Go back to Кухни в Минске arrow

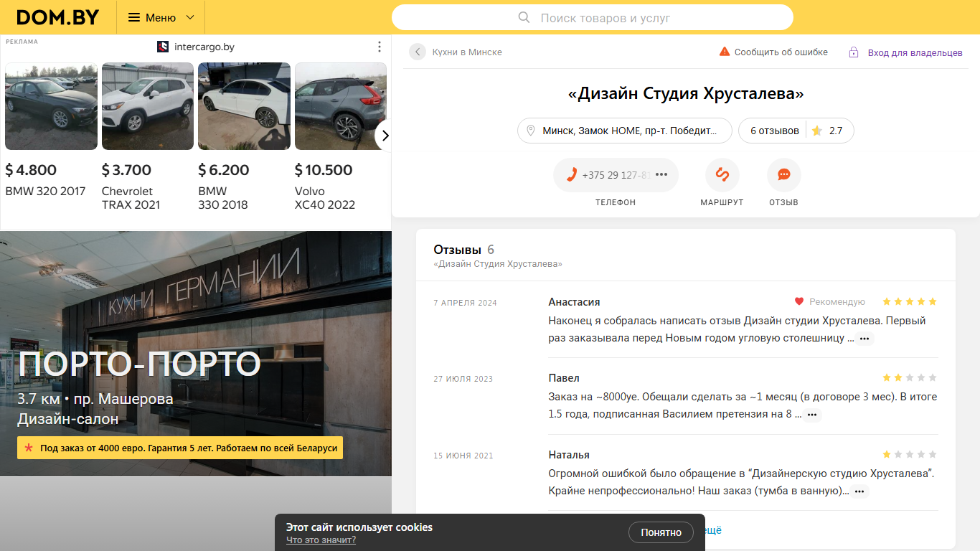[x=418, y=52]
